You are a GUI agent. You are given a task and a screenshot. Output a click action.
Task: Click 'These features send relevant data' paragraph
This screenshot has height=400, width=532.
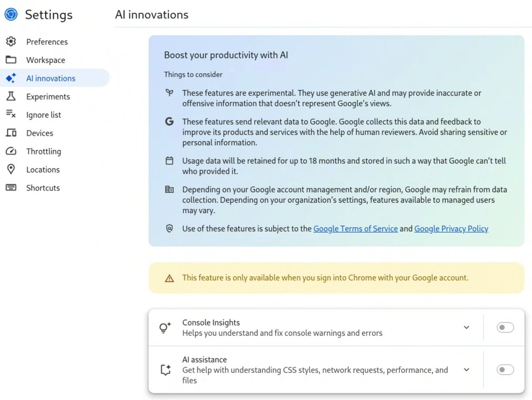click(344, 132)
